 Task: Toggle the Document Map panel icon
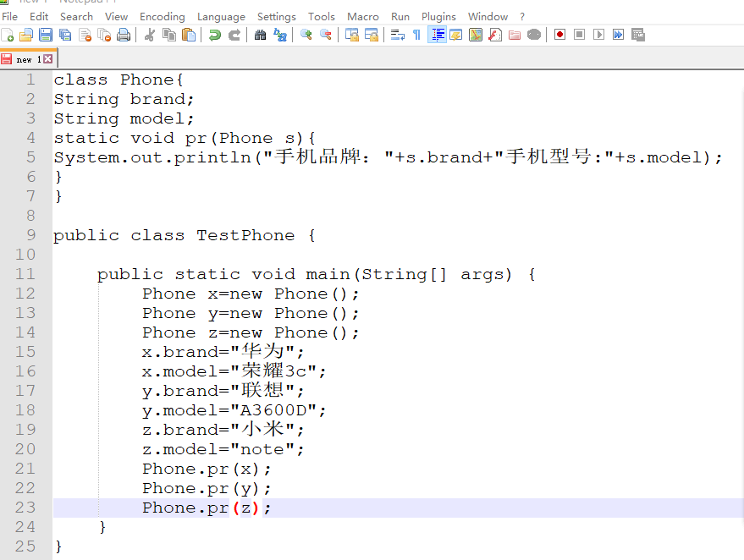click(x=476, y=35)
